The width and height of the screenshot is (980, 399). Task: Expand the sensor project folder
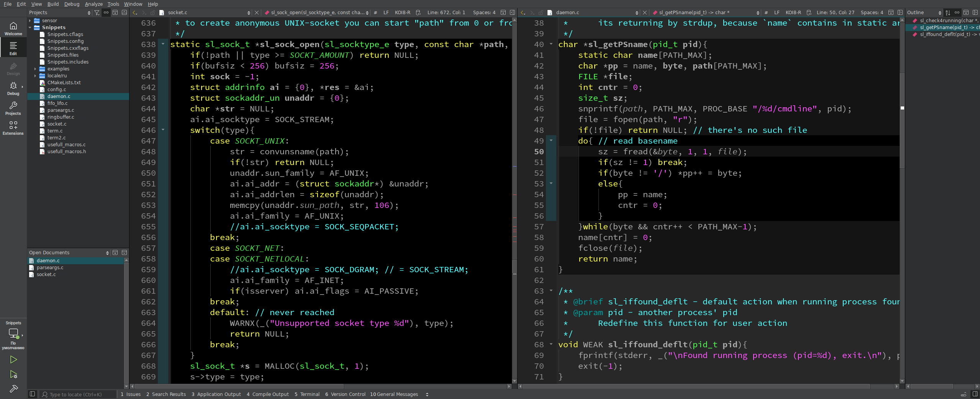tap(30, 21)
